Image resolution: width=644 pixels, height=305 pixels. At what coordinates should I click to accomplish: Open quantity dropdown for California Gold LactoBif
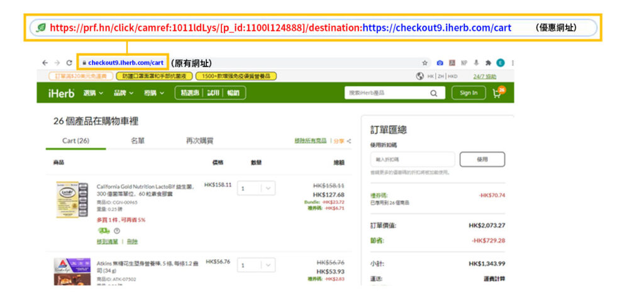257,189
